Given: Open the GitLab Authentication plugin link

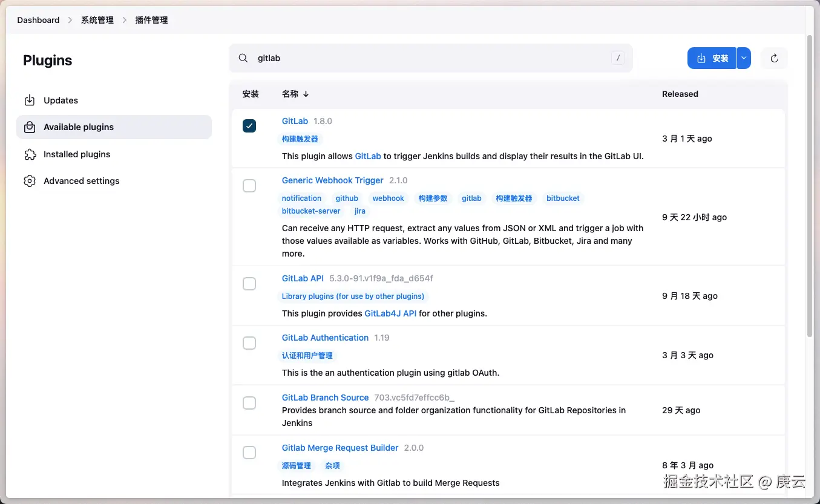Looking at the screenshot, I should 325,338.
